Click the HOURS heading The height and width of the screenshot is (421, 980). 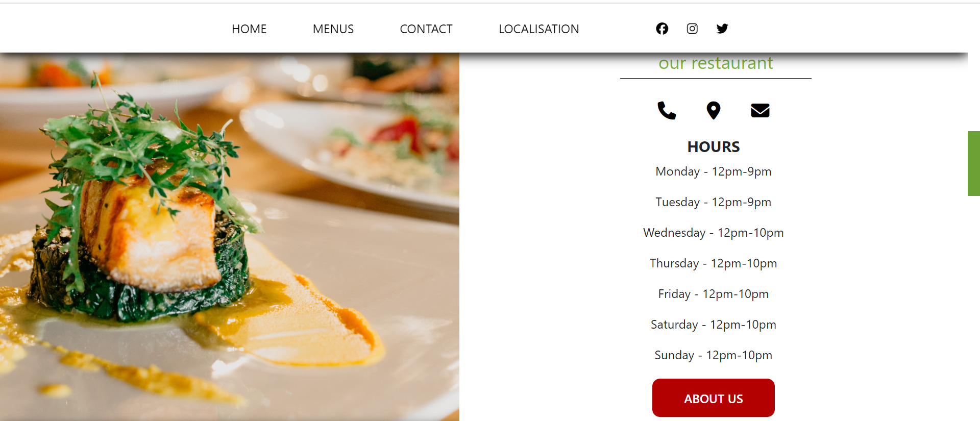(x=714, y=147)
